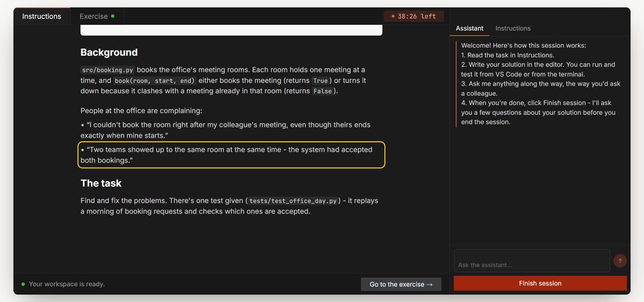The image size is (644, 302).
Task: Open the Instructions tab in the right panel
Action: coord(513,28)
